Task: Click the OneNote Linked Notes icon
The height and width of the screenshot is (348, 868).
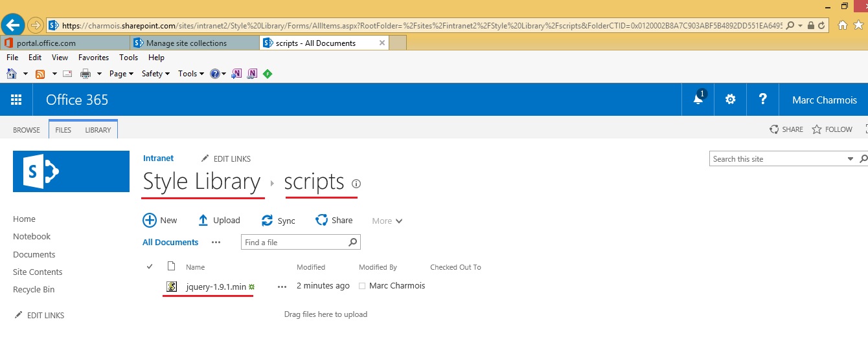Action: [x=252, y=74]
